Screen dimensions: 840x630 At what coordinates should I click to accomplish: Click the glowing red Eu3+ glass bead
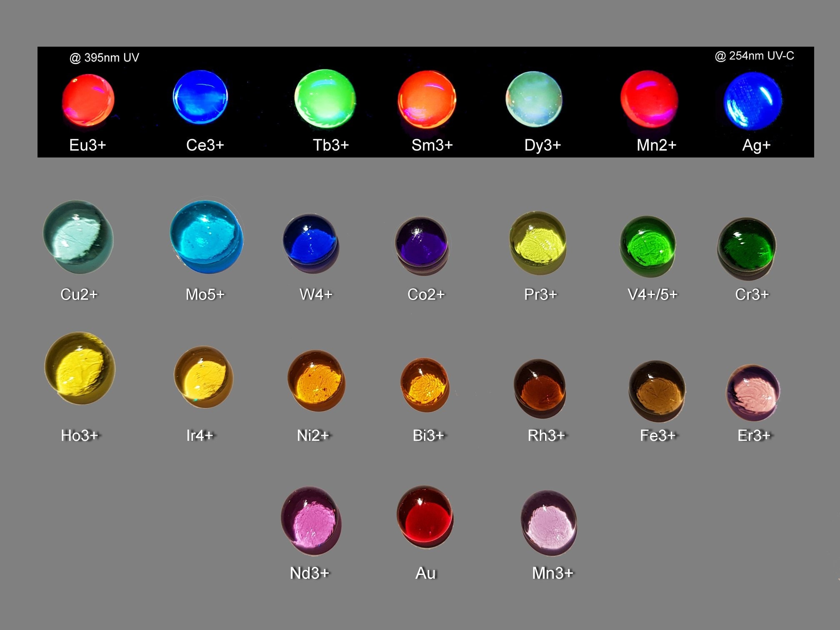tap(88, 100)
